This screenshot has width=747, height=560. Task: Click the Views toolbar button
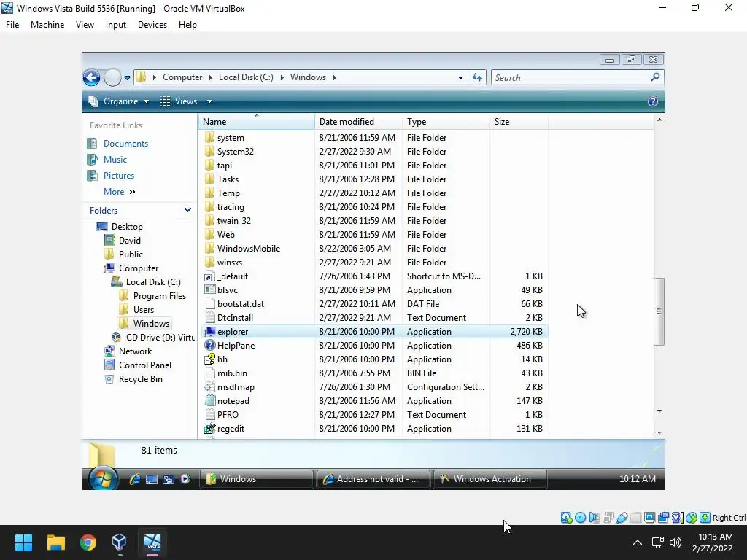click(179, 101)
